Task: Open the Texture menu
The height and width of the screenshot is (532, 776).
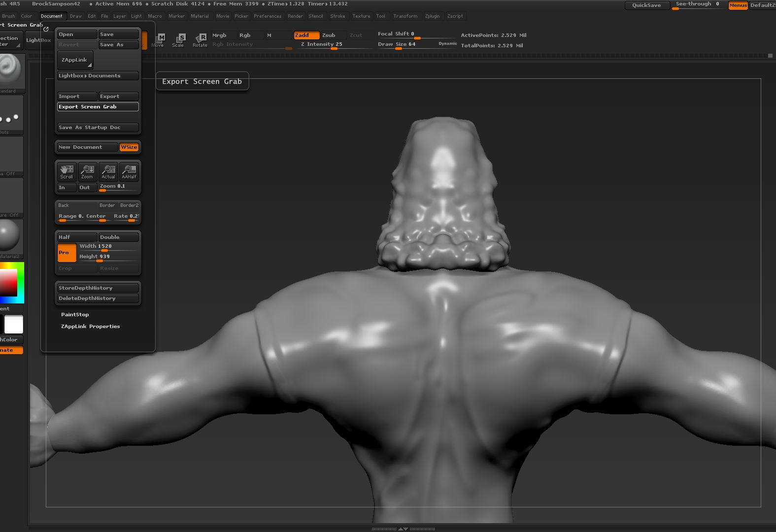Action: [x=361, y=16]
